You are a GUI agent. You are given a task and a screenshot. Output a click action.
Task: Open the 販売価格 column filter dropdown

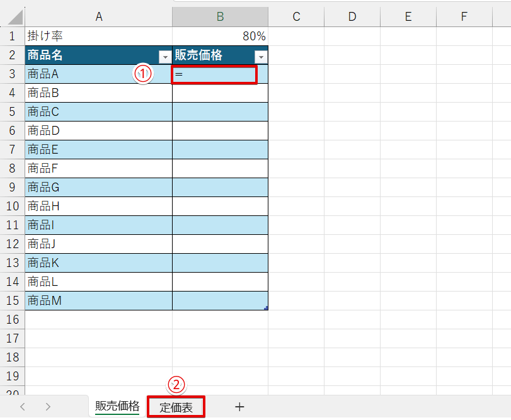pyautogui.click(x=261, y=57)
